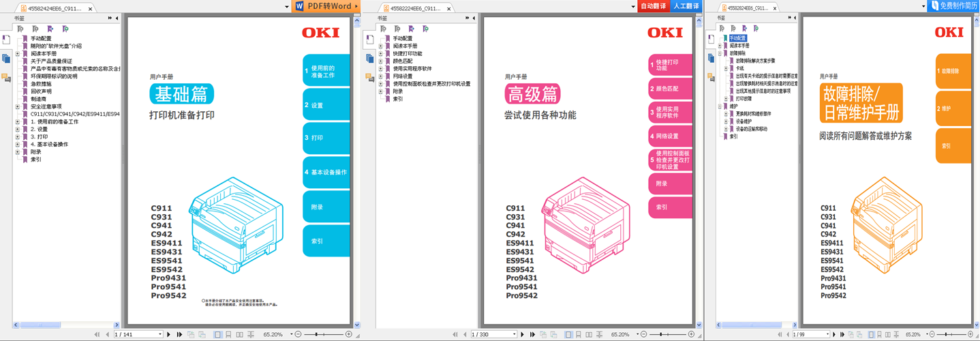This screenshot has width=980, height=341.
Task: Expand 1. 使用前的准备工作 bookmark in left window
Action: [18, 122]
